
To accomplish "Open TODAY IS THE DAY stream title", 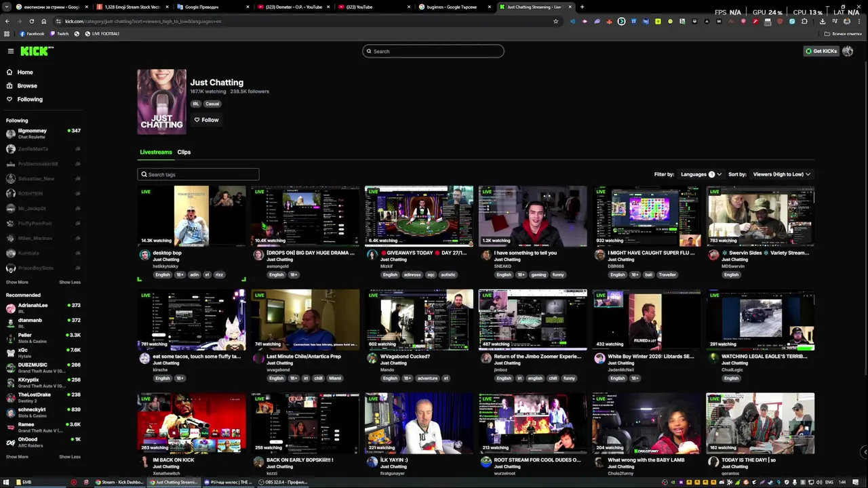I will pyautogui.click(x=749, y=460).
